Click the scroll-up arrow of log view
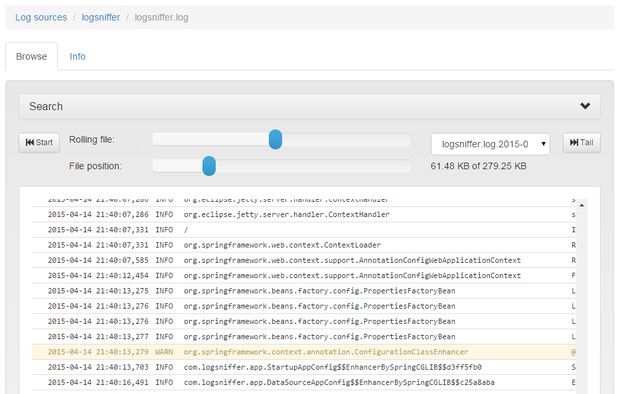The height and width of the screenshot is (394, 618). (x=581, y=205)
